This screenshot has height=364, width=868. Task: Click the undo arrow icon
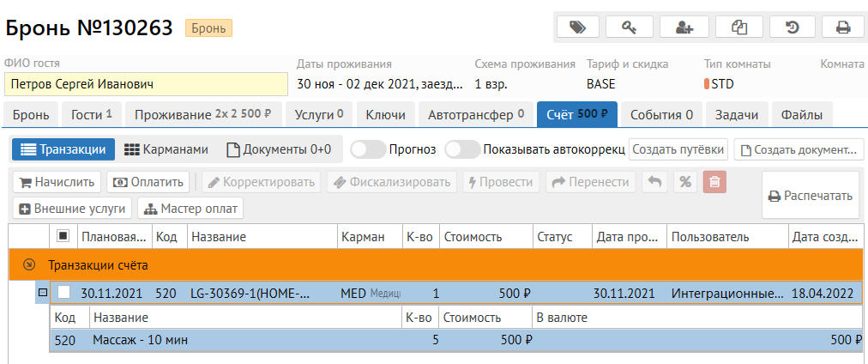(655, 182)
